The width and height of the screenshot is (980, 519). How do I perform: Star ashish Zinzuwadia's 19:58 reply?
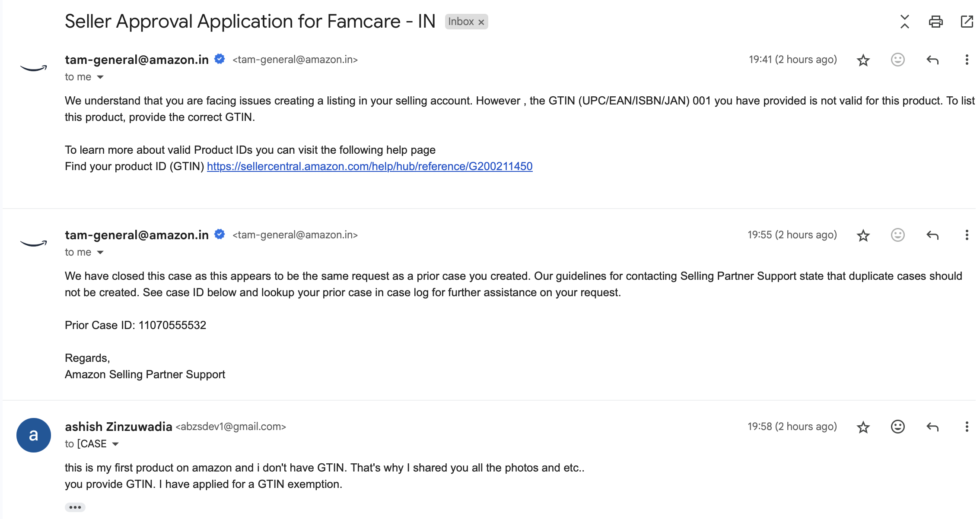pos(863,427)
